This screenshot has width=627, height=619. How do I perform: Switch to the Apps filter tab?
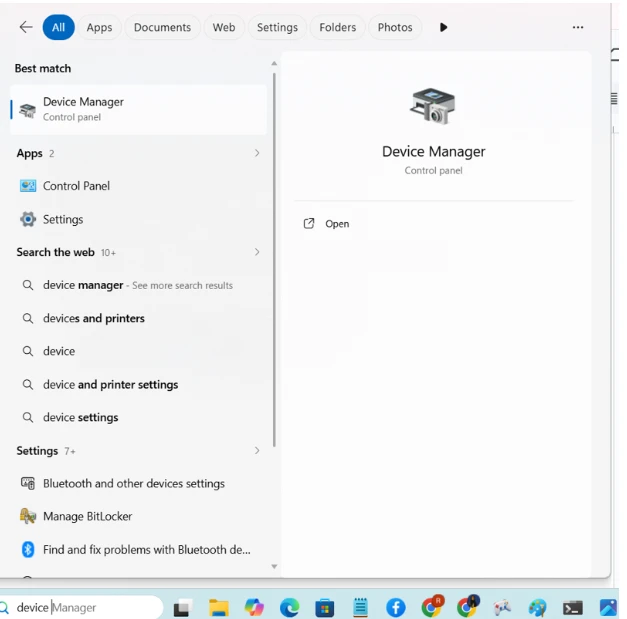99,27
